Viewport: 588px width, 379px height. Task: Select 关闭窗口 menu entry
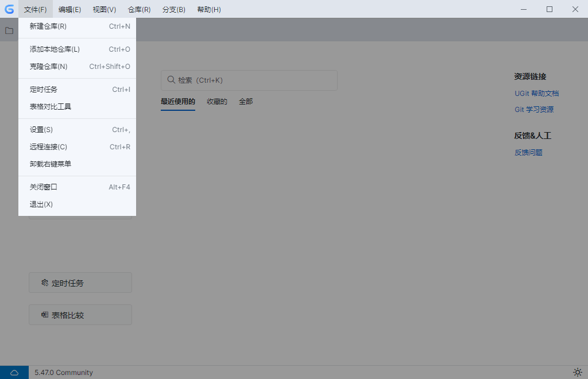click(78, 187)
